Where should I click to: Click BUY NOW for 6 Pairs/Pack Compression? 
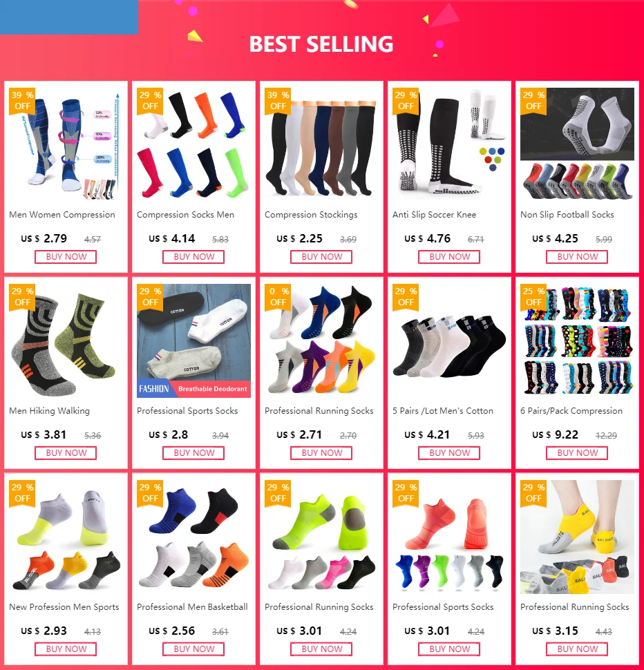[577, 453]
